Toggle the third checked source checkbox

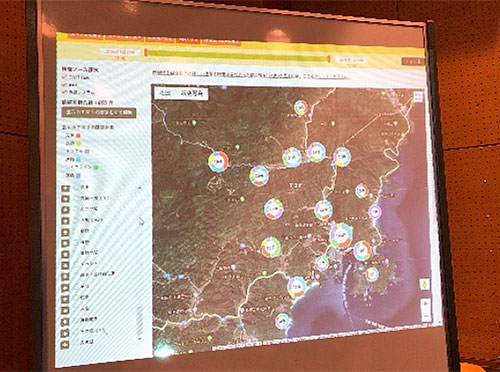tap(64, 92)
